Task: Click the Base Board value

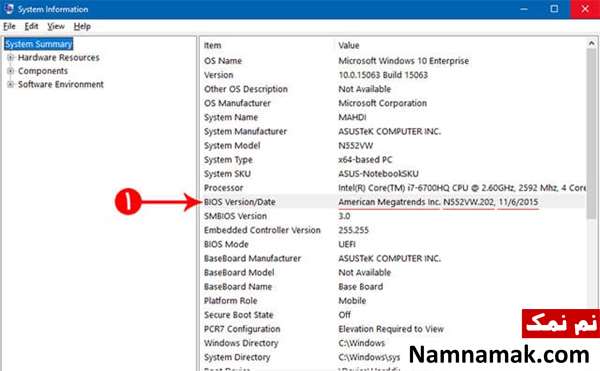Action: 360,287
